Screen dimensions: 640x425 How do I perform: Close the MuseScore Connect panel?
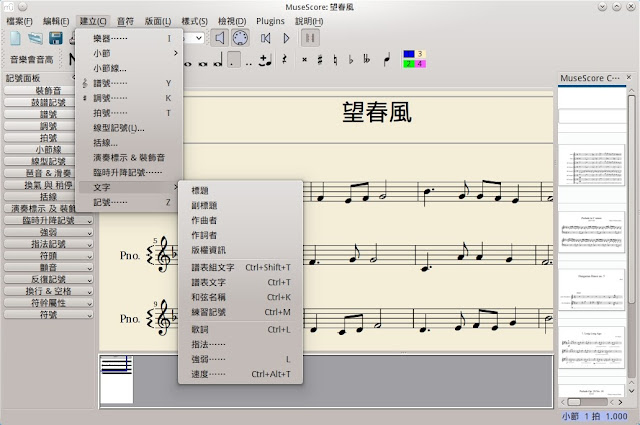pyautogui.click(x=629, y=77)
